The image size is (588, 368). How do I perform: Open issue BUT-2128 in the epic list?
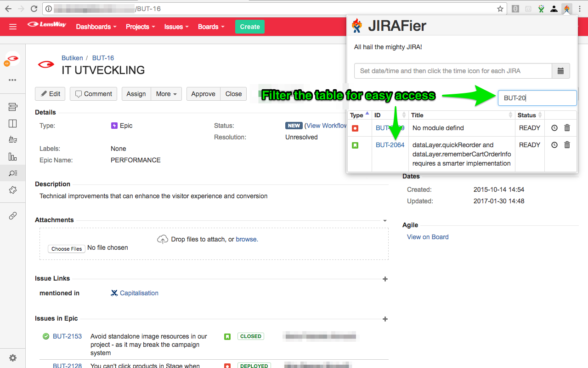[x=67, y=366]
